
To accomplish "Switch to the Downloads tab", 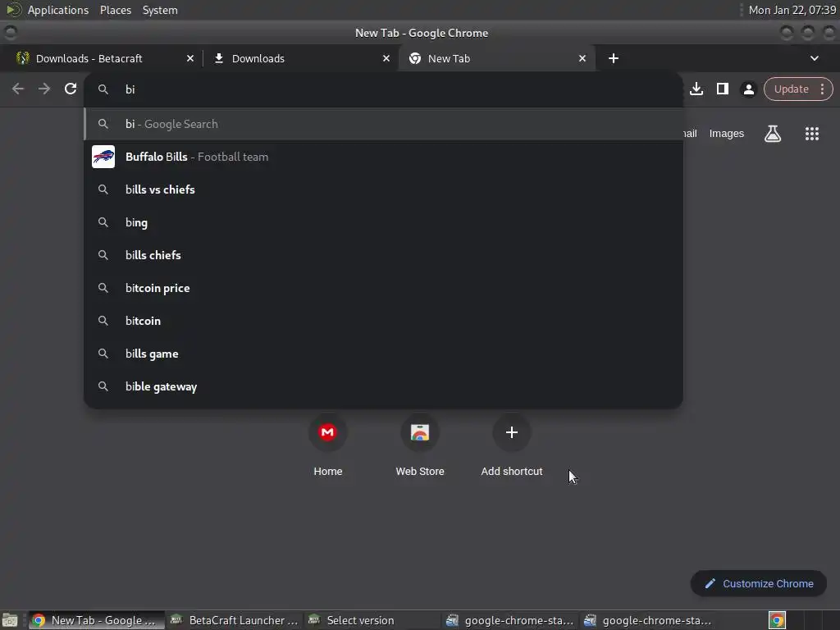I will pos(301,58).
